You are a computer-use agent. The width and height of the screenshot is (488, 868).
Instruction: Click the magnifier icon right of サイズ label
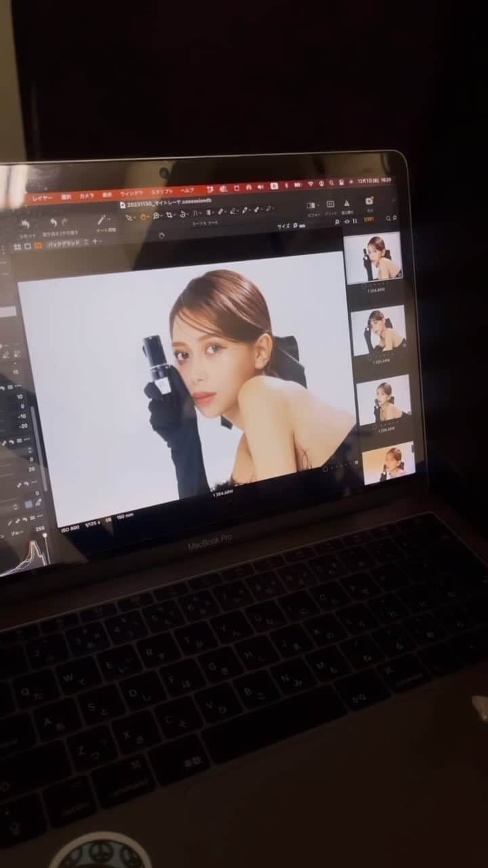295,224
